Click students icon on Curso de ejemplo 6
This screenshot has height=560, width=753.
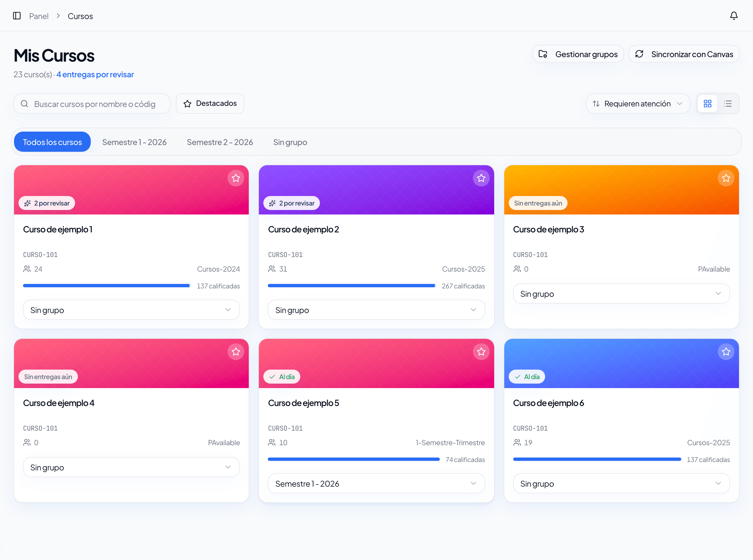[x=517, y=442]
